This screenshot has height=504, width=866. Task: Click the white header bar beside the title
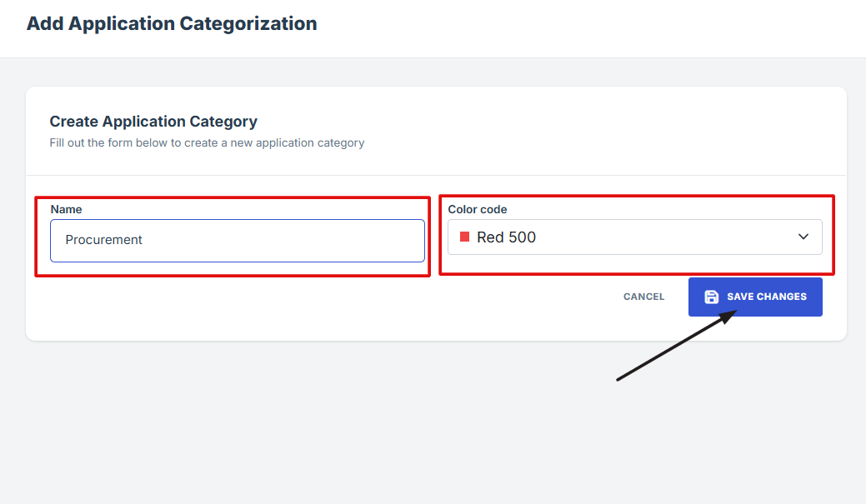click(x=583, y=25)
